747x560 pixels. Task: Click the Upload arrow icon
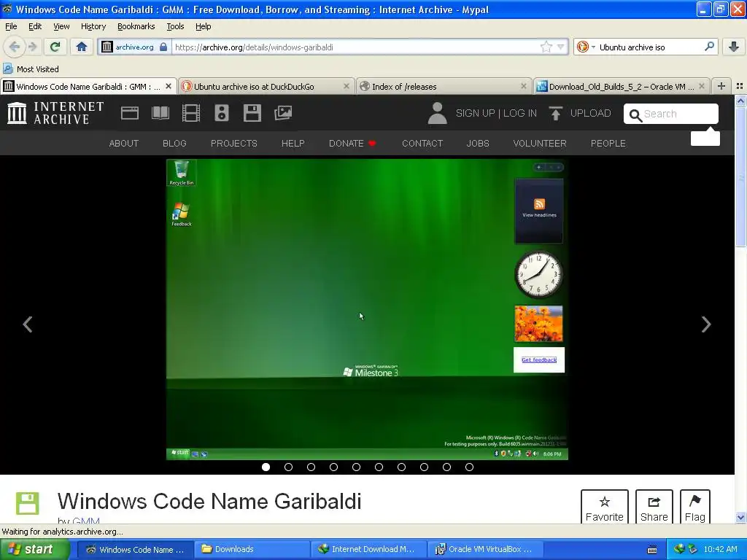[x=555, y=113]
